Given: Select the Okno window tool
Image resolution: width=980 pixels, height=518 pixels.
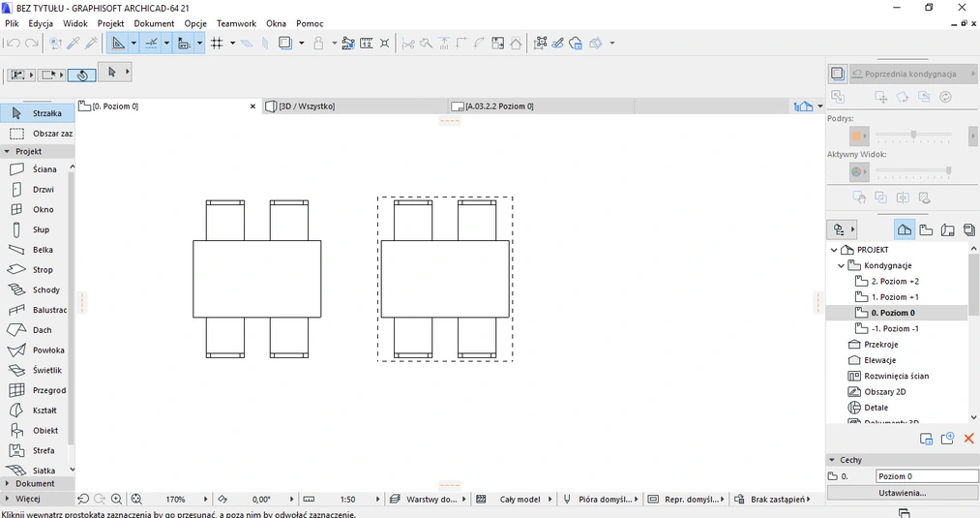Looking at the screenshot, I should [x=35, y=209].
